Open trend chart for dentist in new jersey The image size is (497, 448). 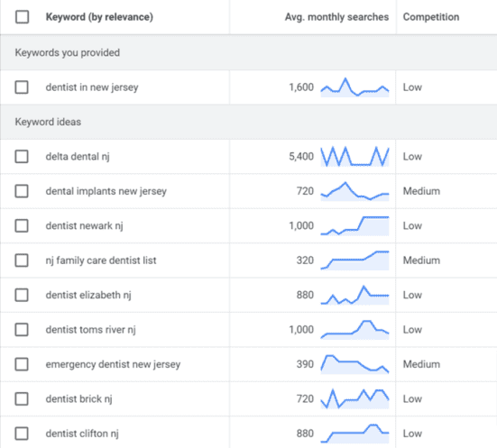pos(354,87)
